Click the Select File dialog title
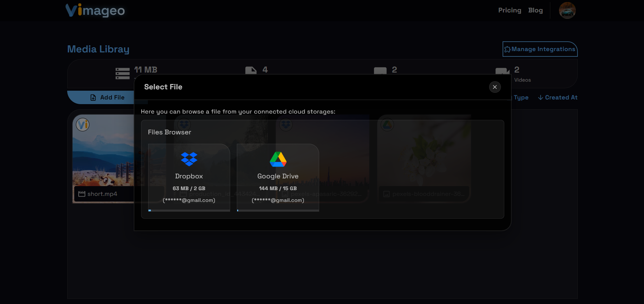The width and height of the screenshot is (644, 304). pos(163,87)
